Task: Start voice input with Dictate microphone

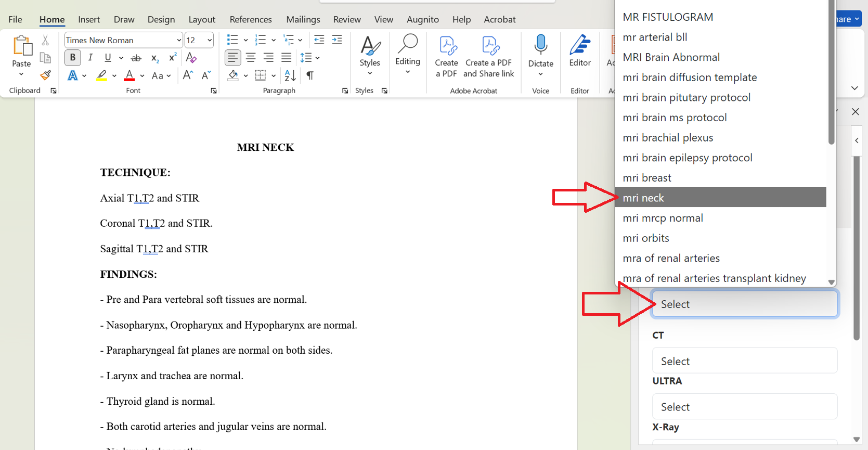Action: coord(540,46)
